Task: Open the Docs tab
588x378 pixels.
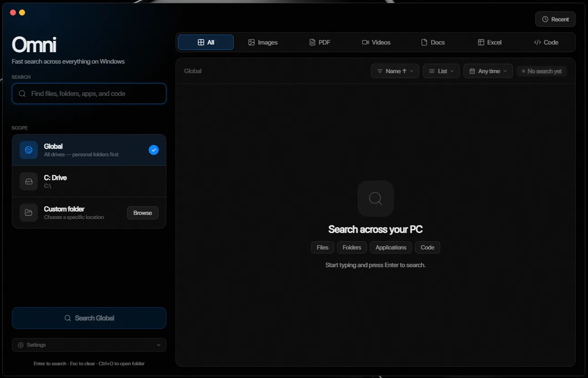Action: point(433,42)
